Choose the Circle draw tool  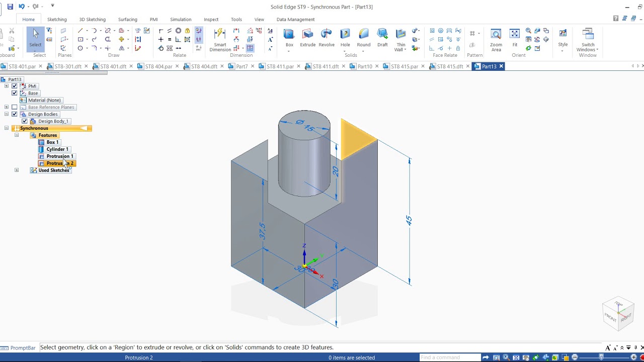pos(80,48)
